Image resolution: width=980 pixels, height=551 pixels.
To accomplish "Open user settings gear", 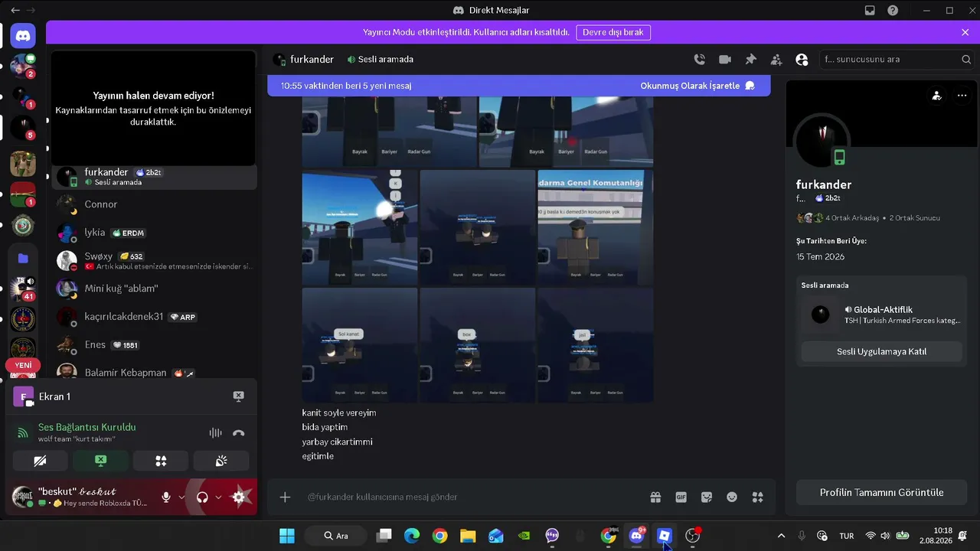I will point(239,497).
